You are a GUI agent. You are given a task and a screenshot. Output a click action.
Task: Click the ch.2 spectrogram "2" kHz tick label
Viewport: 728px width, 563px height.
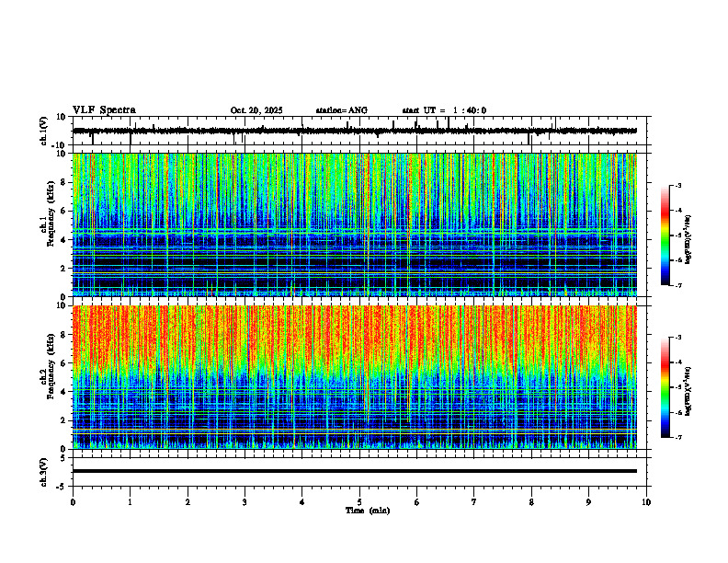click(x=63, y=420)
